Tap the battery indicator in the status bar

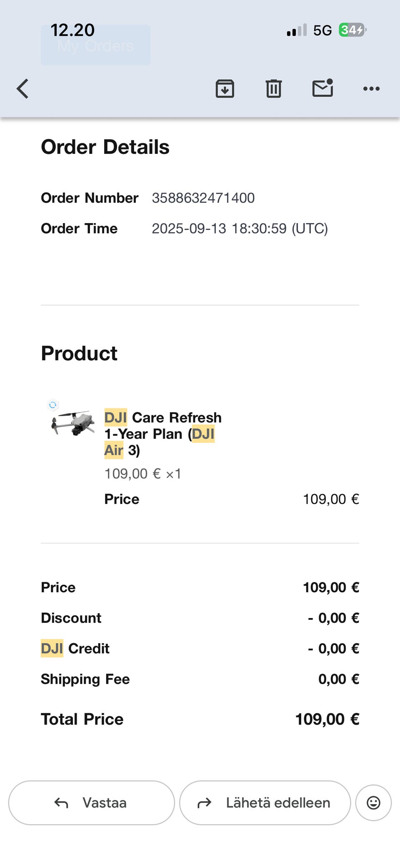point(352,30)
